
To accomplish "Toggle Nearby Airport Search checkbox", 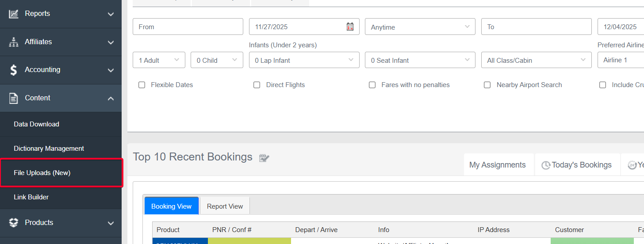I will point(487,85).
